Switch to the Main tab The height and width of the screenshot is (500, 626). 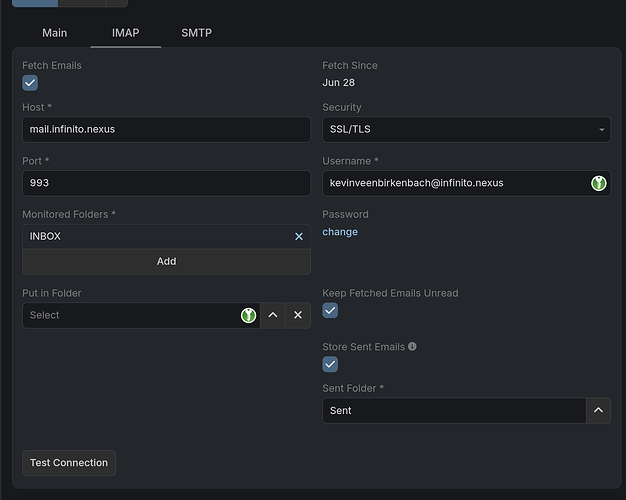click(55, 33)
